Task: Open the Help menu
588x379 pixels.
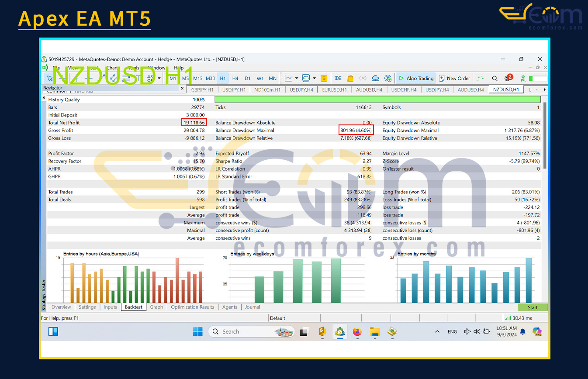Action: tap(179, 68)
